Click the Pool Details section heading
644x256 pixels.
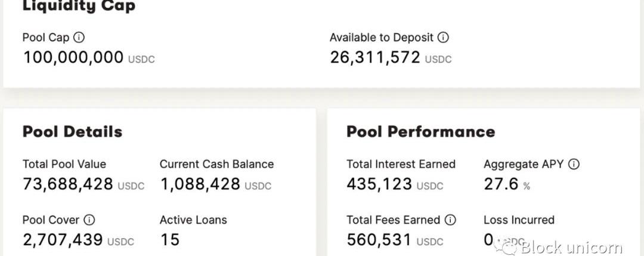click(72, 131)
